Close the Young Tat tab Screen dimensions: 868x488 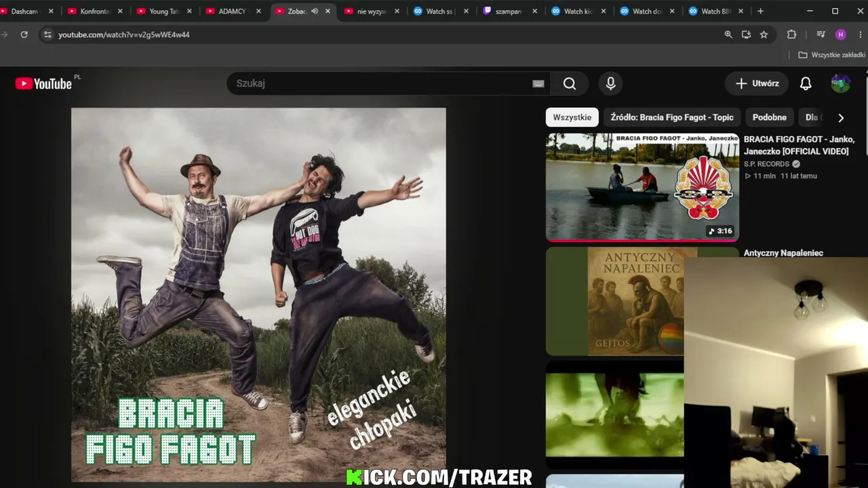click(189, 11)
